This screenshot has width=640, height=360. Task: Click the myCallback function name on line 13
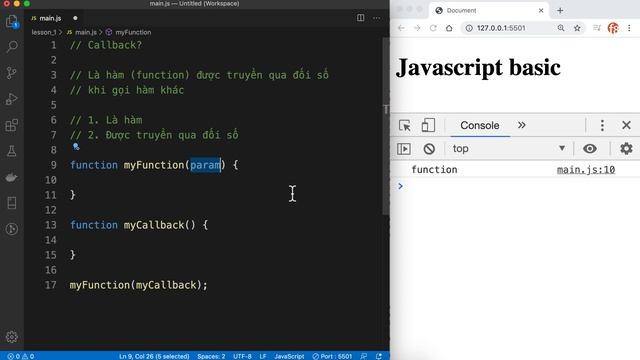point(154,225)
